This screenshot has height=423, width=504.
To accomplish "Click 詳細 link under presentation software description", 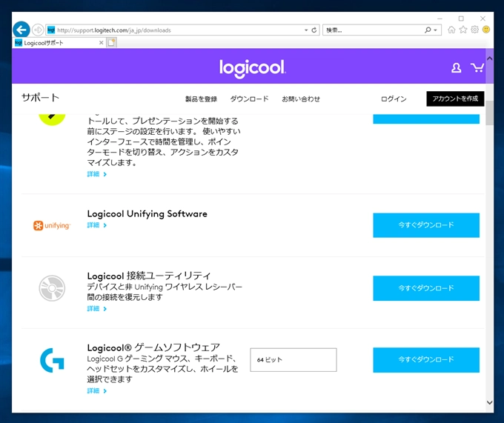I will coord(97,174).
